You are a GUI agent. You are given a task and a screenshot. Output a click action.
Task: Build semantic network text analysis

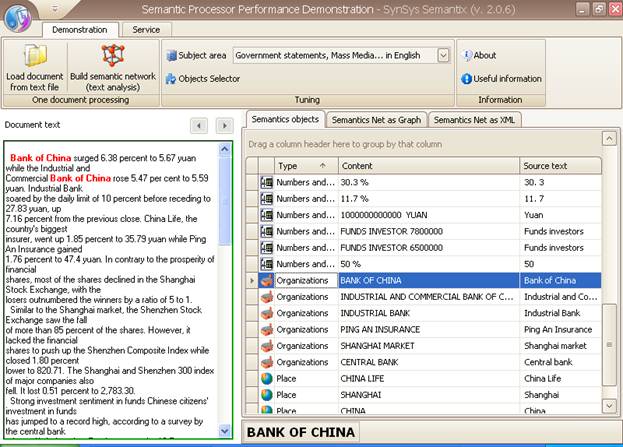[x=113, y=68]
